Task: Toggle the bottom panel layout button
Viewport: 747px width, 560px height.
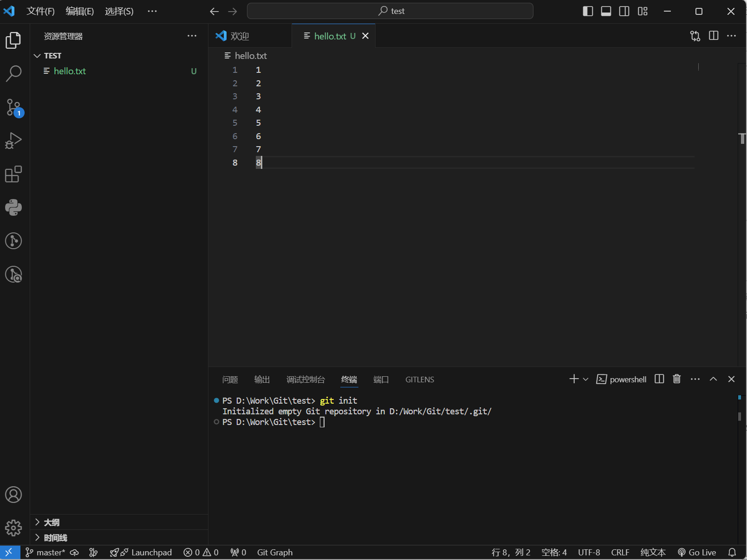Action: 606,11
